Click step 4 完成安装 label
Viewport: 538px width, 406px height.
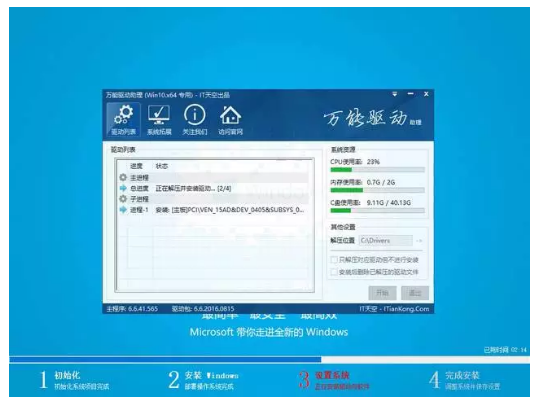point(462,375)
